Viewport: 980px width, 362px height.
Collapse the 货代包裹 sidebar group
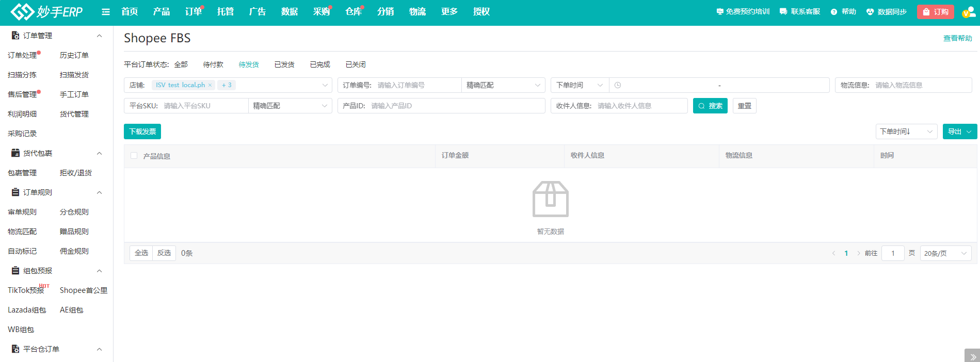[x=100, y=153]
